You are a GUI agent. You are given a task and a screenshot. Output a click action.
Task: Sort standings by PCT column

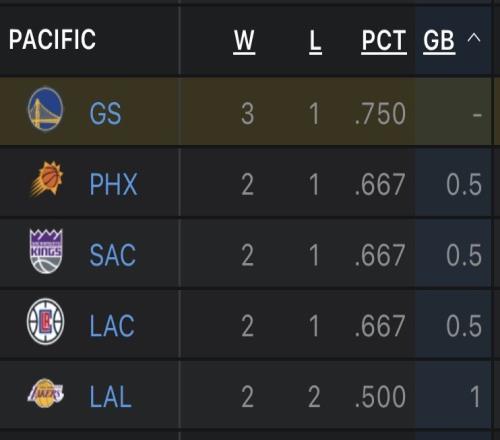[x=384, y=42]
